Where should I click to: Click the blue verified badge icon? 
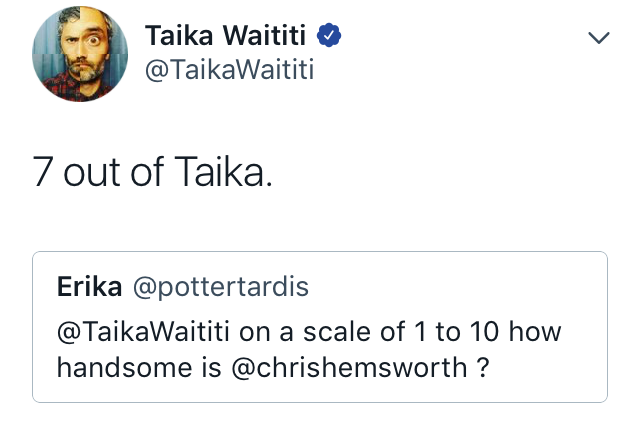(329, 35)
